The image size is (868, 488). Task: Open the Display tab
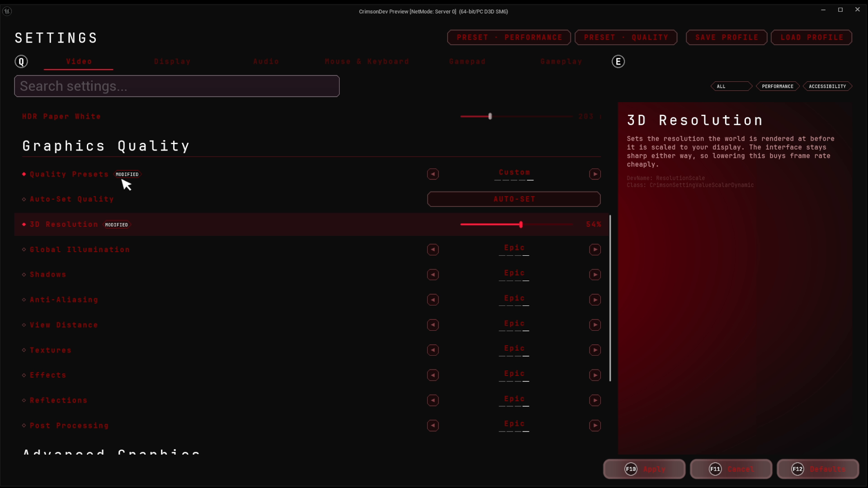[x=172, y=61]
